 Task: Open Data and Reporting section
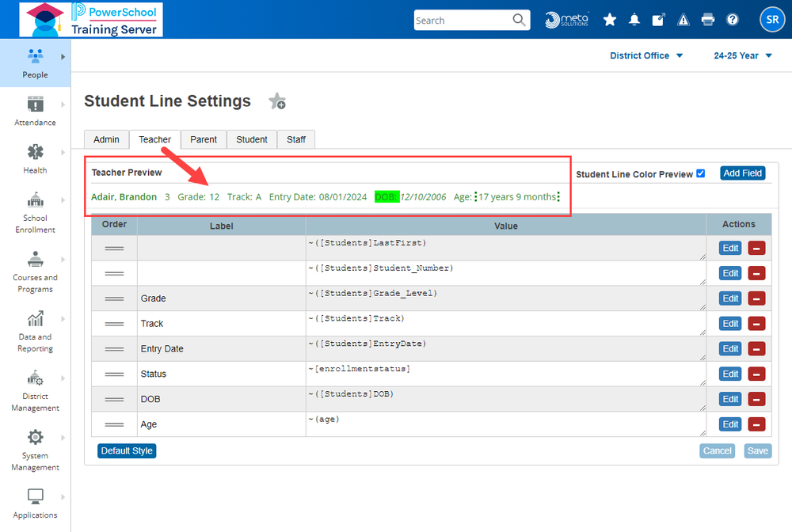click(x=35, y=331)
